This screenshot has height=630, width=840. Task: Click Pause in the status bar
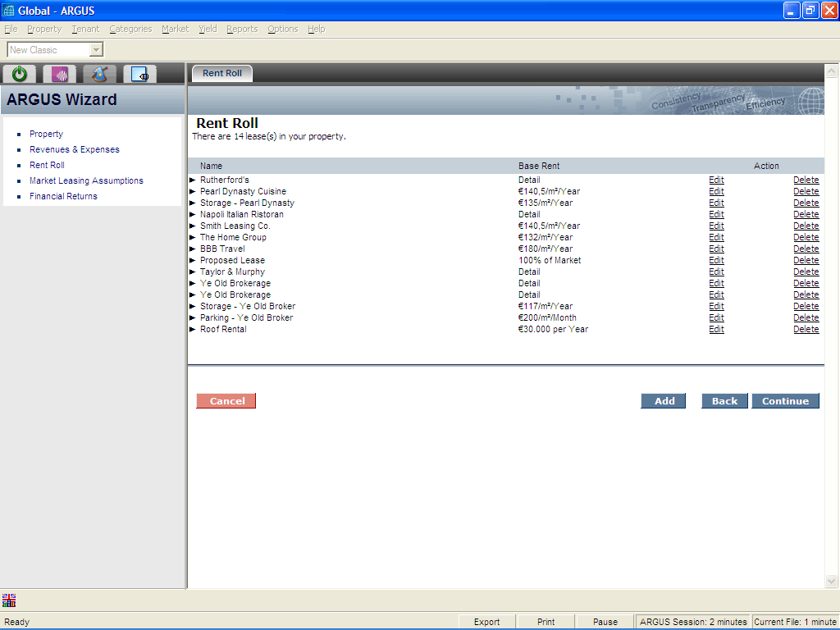605,622
